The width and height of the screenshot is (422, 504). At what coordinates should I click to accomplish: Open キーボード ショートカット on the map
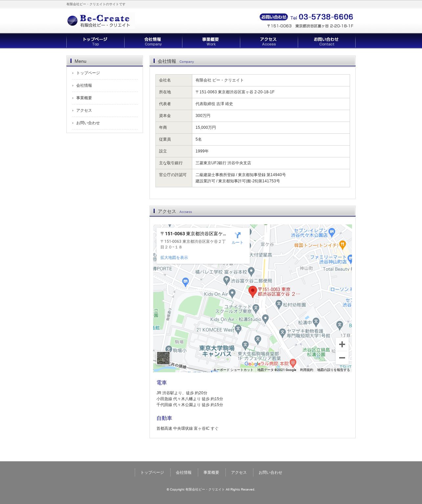coord(233,370)
